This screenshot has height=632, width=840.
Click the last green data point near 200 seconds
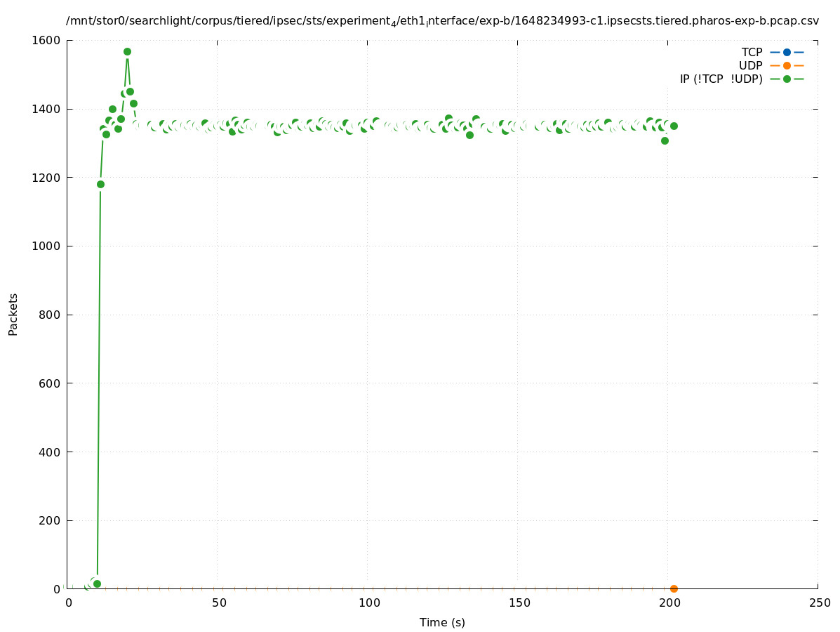(x=674, y=126)
